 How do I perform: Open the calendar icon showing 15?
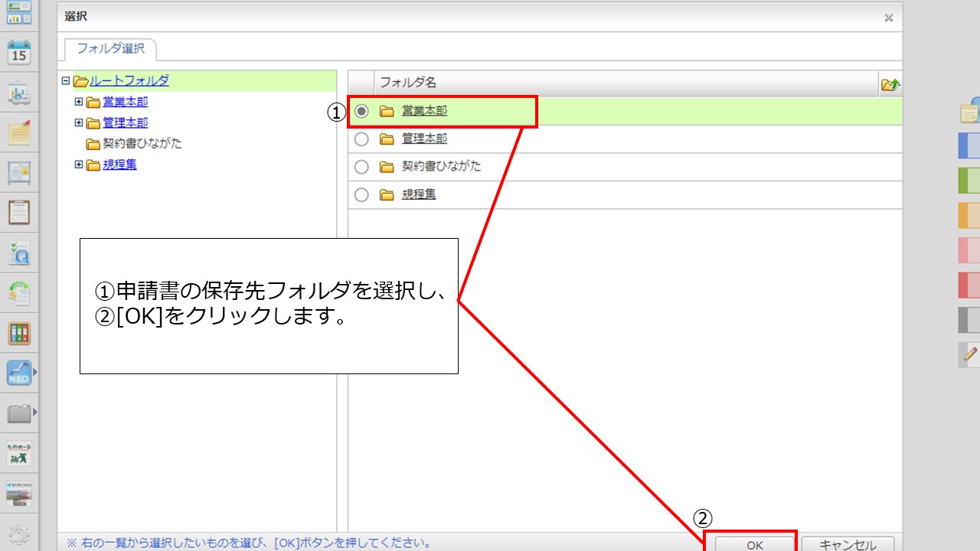[18, 53]
